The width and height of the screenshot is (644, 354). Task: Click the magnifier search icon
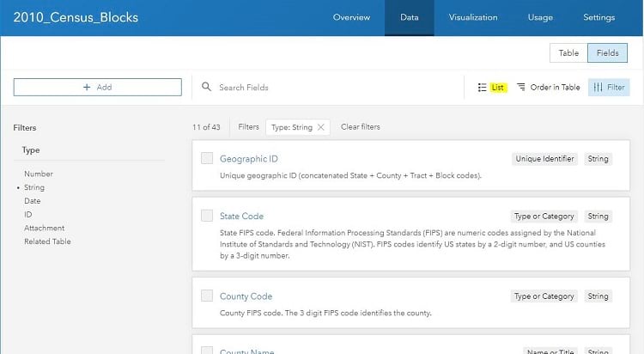207,87
